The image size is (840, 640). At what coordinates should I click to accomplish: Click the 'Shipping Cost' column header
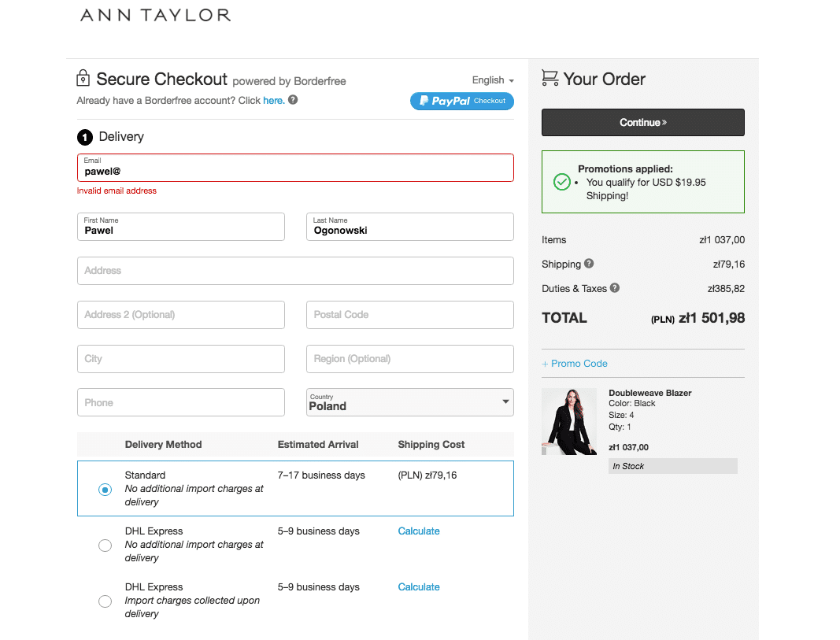tap(431, 445)
